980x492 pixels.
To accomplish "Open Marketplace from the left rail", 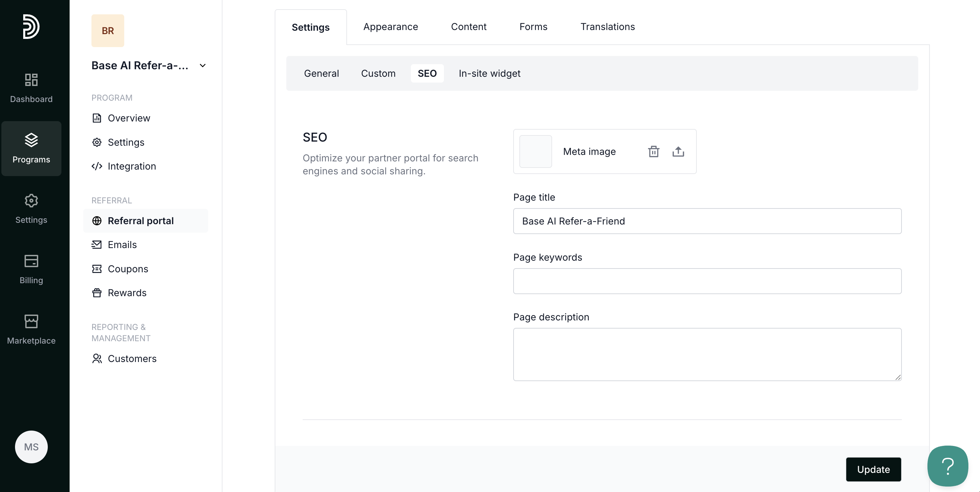I will (31, 330).
